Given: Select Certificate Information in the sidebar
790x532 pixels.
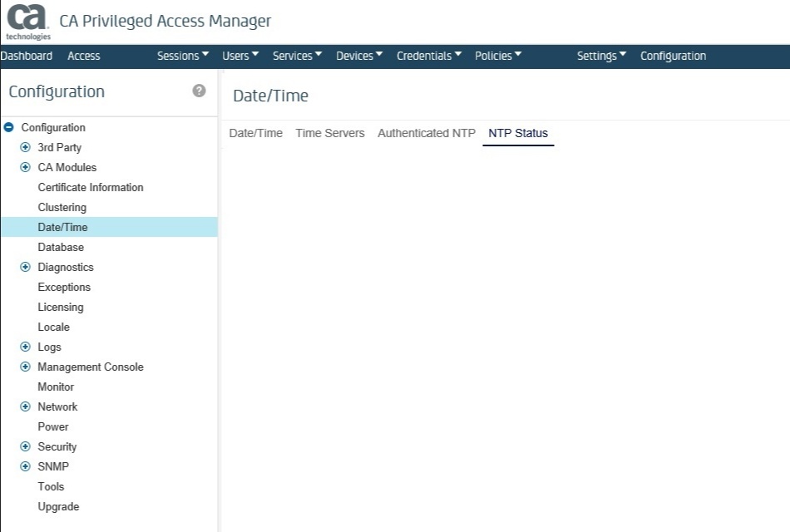Looking at the screenshot, I should 91,187.
